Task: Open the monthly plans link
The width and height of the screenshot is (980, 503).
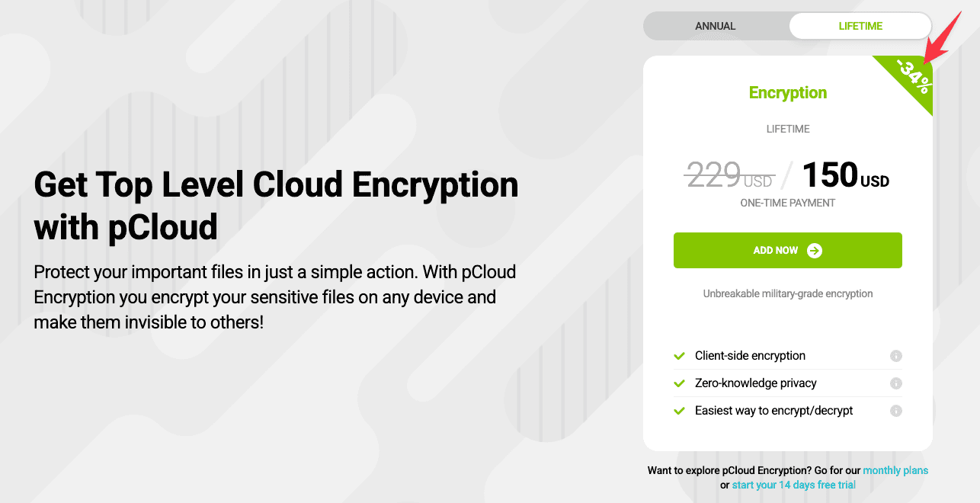Action: 895,470
